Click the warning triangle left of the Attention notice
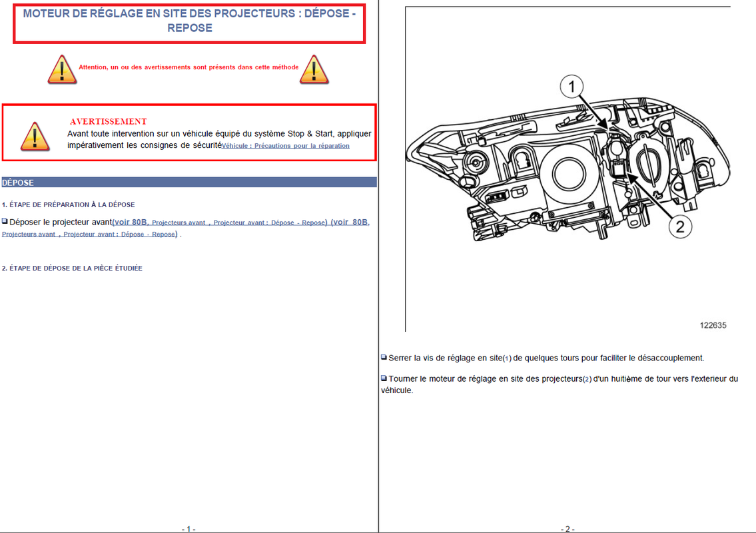Viewport: 756px width, 533px height. click(62, 69)
